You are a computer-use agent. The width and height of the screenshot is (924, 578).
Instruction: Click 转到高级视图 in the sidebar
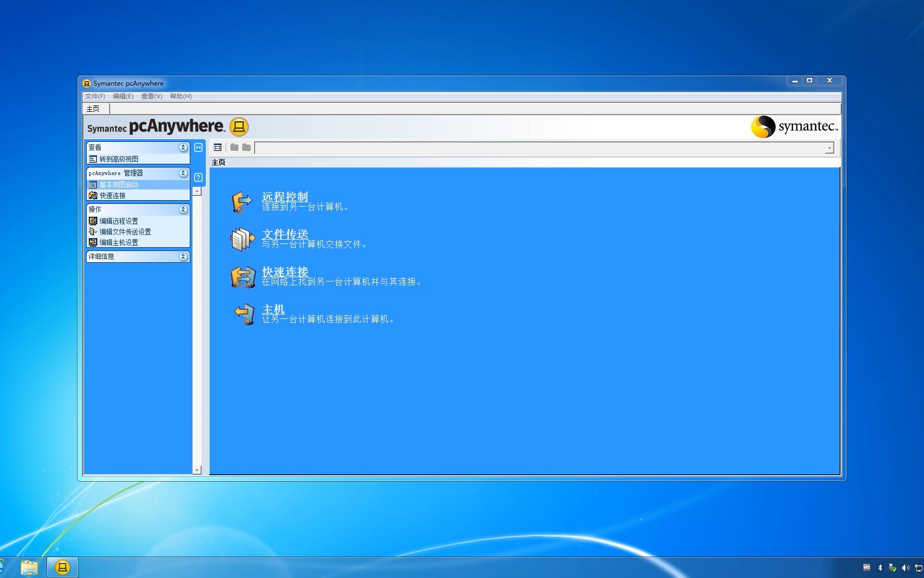point(119,159)
